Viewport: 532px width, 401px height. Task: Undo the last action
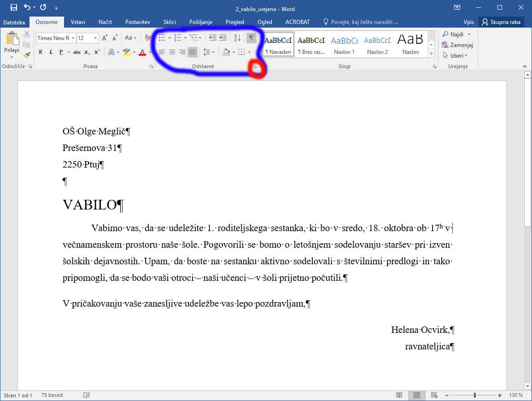point(27,7)
